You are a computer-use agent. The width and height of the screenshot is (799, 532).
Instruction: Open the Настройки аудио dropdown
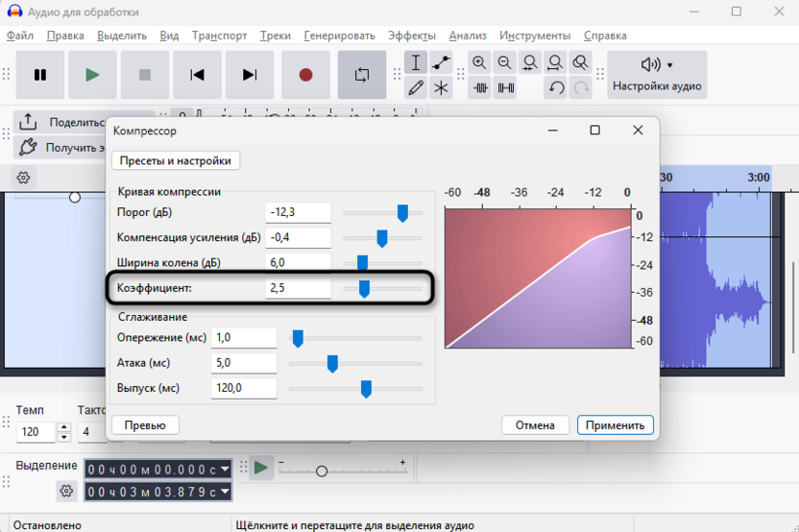tap(658, 75)
